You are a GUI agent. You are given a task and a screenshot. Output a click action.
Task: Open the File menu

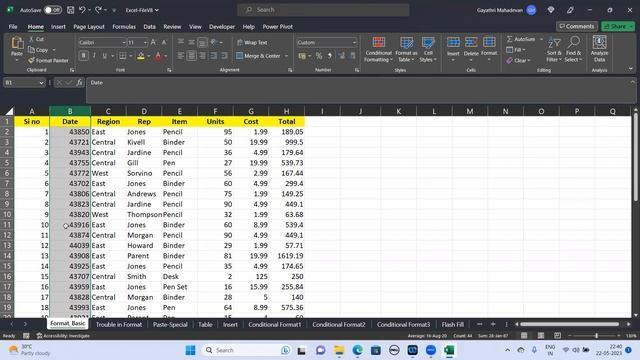[x=13, y=27]
